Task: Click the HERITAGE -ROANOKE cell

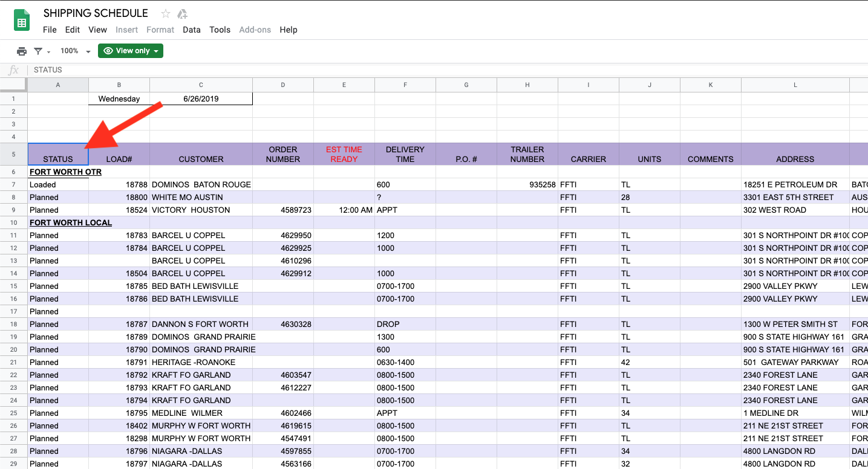Action: click(x=201, y=362)
